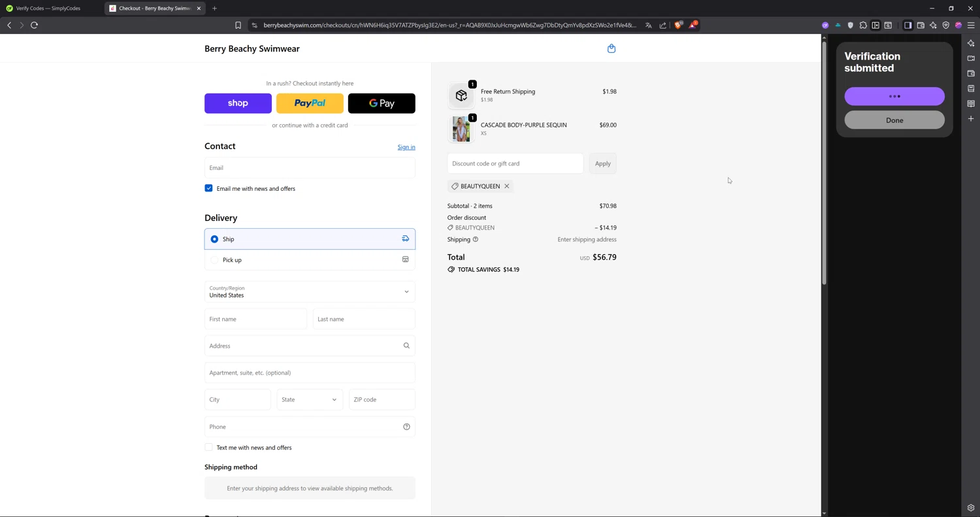Open the shopping cart bag icon
The height and width of the screenshot is (517, 980).
coord(612,48)
